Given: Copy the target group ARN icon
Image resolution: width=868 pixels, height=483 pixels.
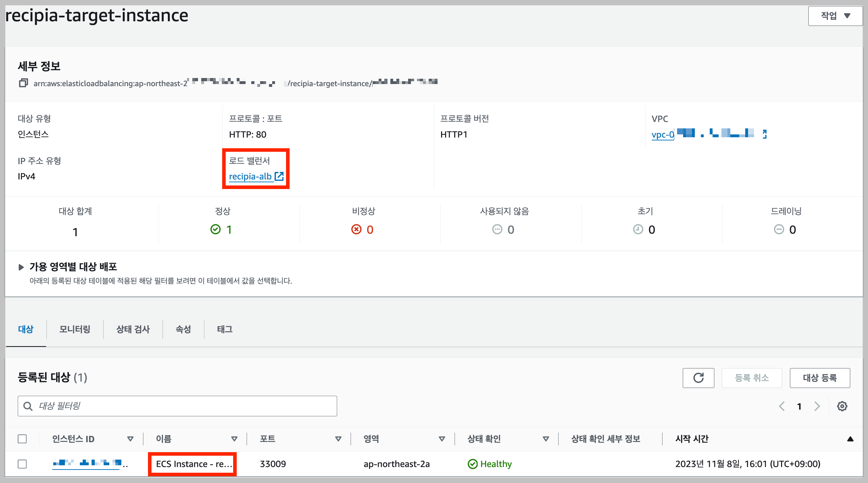Looking at the screenshot, I should (x=23, y=83).
